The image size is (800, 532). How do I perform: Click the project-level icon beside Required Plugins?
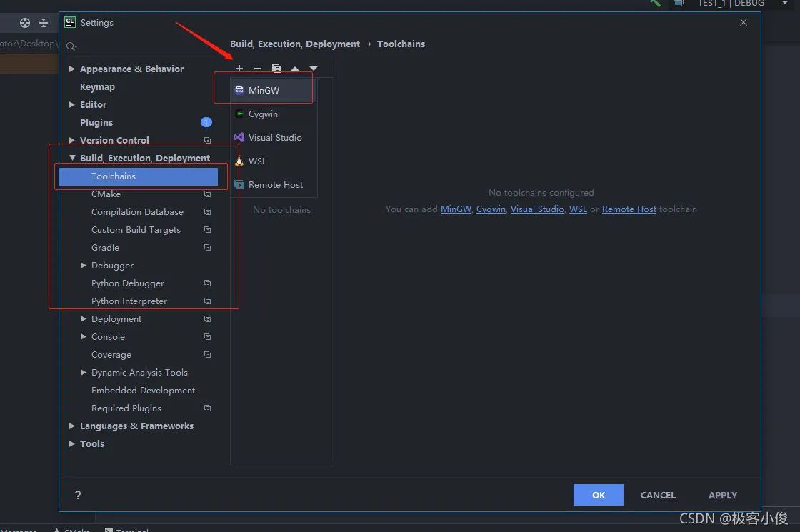(207, 408)
